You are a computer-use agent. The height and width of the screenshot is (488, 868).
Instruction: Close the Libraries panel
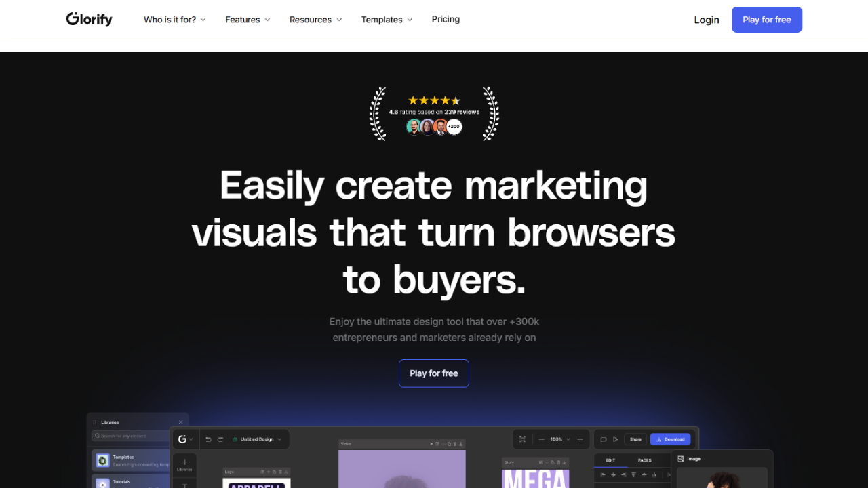[x=180, y=422]
